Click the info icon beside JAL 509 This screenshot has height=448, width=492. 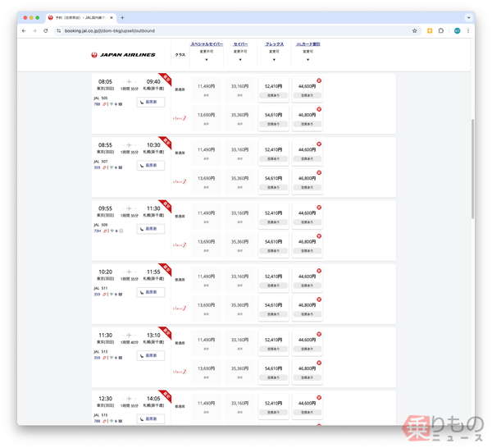click(x=121, y=231)
